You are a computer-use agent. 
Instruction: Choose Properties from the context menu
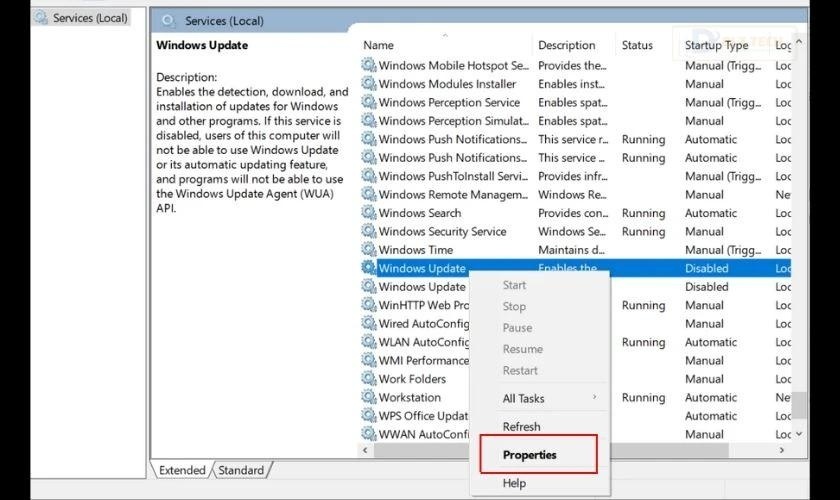click(529, 454)
